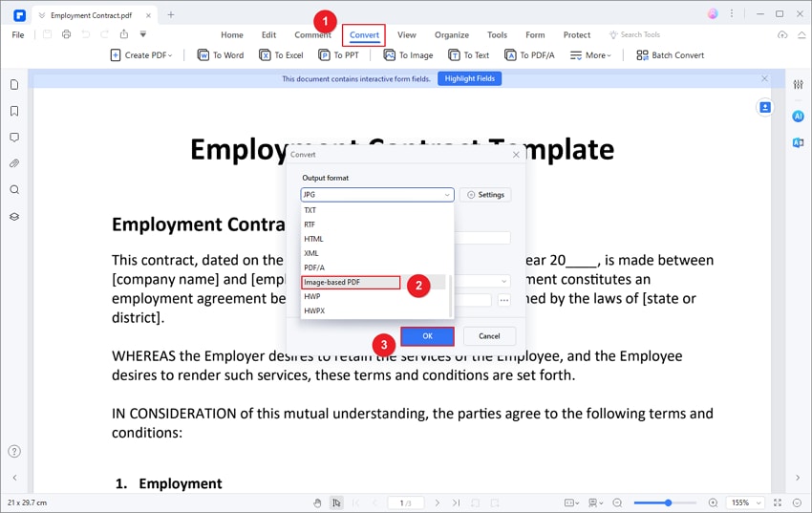The height and width of the screenshot is (513, 812).
Task: Click the help question mark icon
Action: [14, 452]
